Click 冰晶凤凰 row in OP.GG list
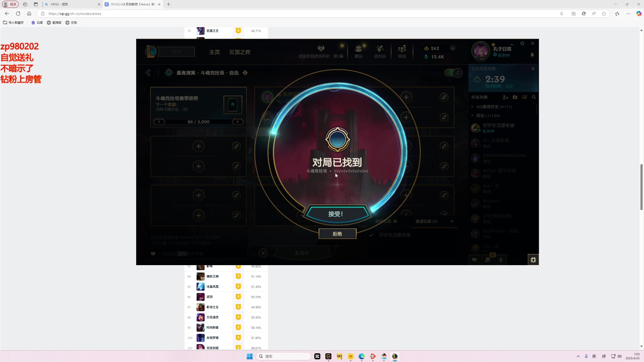 [x=226, y=287]
